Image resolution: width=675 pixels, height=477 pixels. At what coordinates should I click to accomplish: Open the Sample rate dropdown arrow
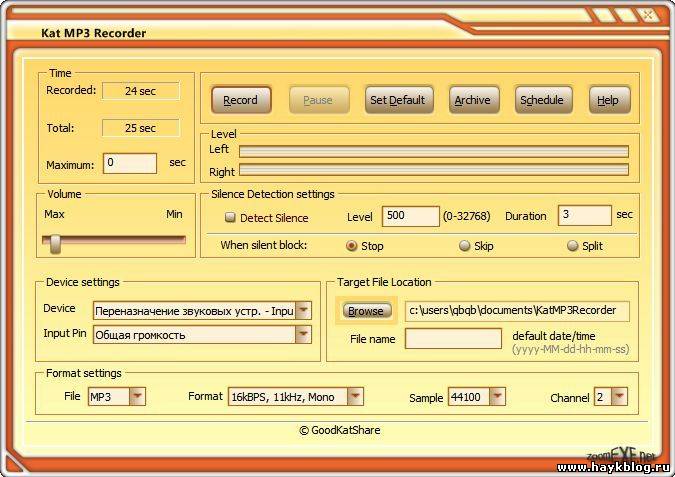[497, 396]
